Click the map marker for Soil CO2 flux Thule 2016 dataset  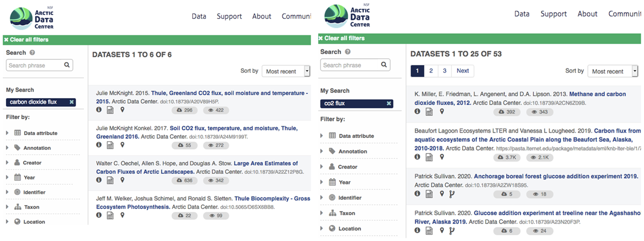(x=122, y=145)
